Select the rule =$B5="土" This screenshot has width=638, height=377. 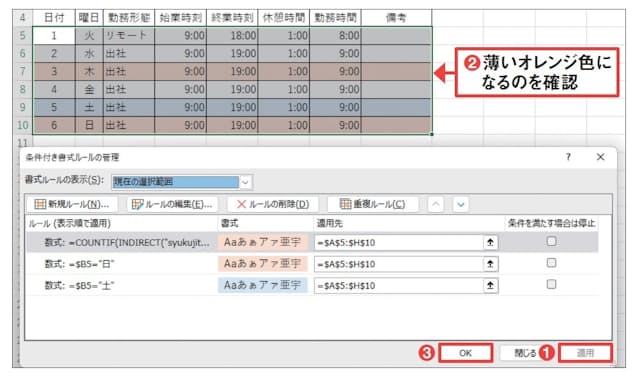point(312,285)
